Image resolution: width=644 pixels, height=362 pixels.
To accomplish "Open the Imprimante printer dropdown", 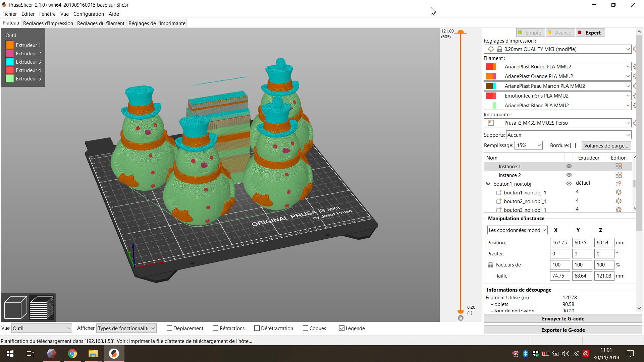I will pyautogui.click(x=557, y=123).
